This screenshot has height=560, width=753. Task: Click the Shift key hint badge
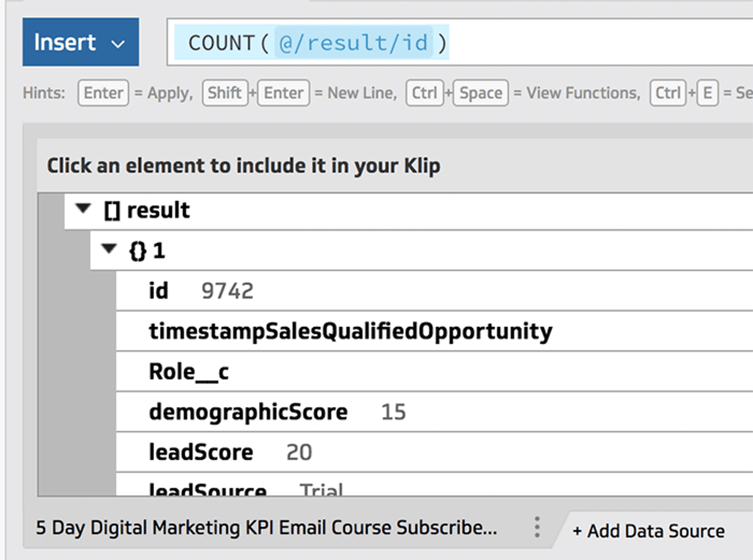click(x=225, y=92)
